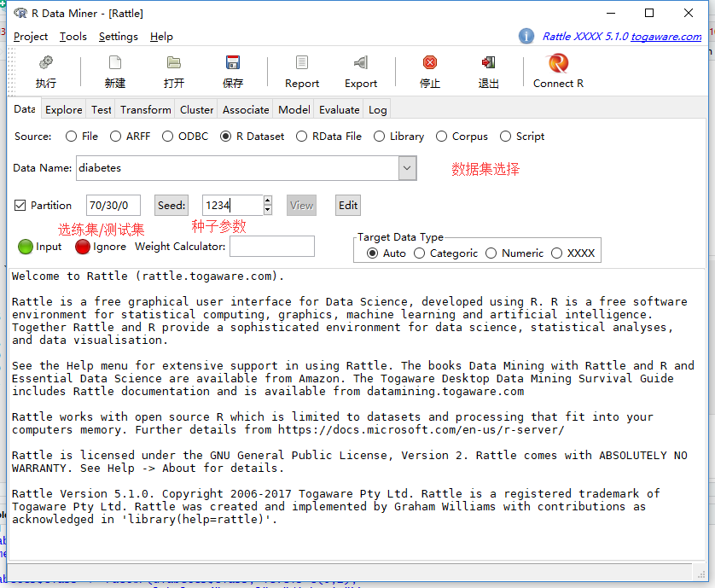The width and height of the screenshot is (715, 588).
Task: Choose XXXX target data type
Action: click(556, 253)
